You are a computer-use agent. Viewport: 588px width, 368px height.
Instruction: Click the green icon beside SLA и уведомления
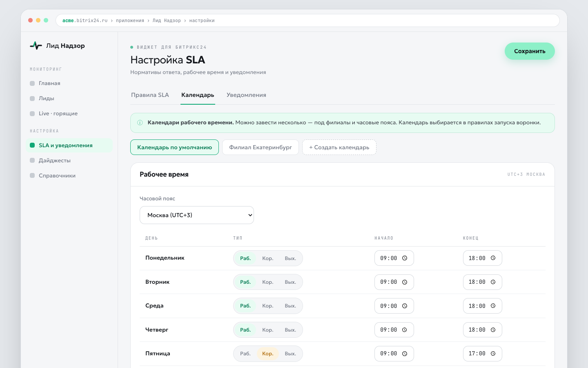pos(32,146)
